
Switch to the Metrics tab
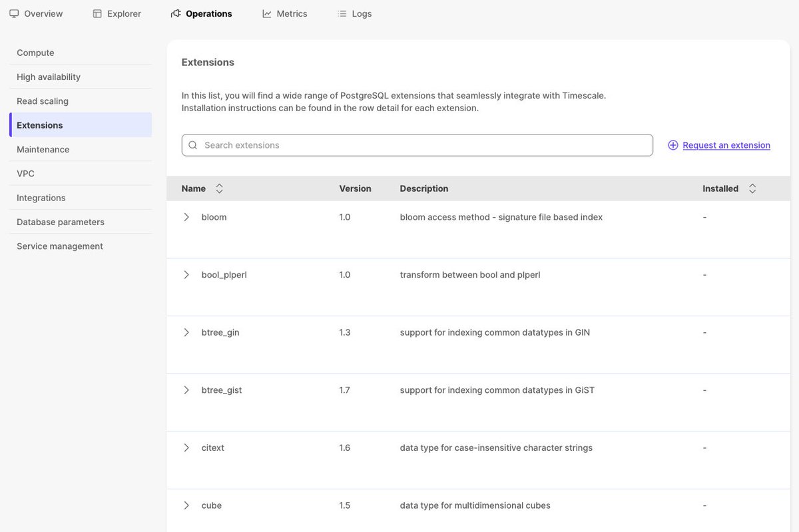click(x=292, y=13)
